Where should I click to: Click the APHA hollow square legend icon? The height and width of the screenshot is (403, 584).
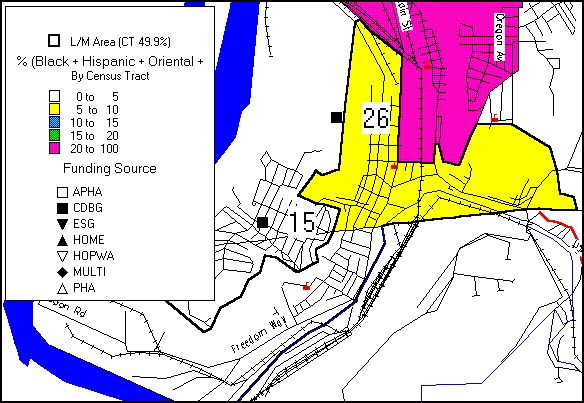tap(62, 192)
